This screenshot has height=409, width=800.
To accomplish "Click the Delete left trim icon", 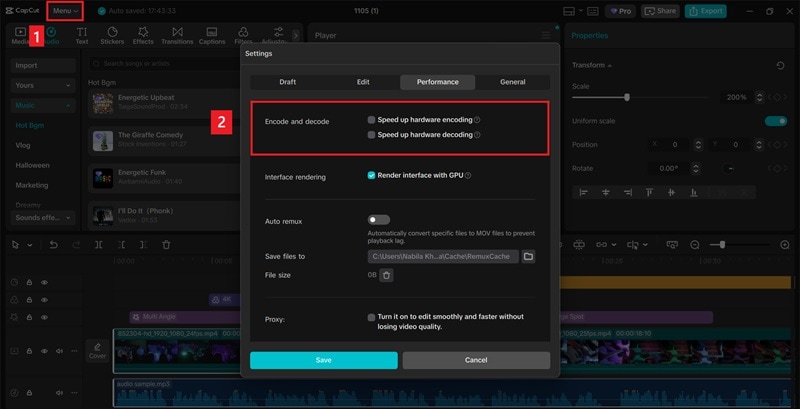I will pos(121,245).
